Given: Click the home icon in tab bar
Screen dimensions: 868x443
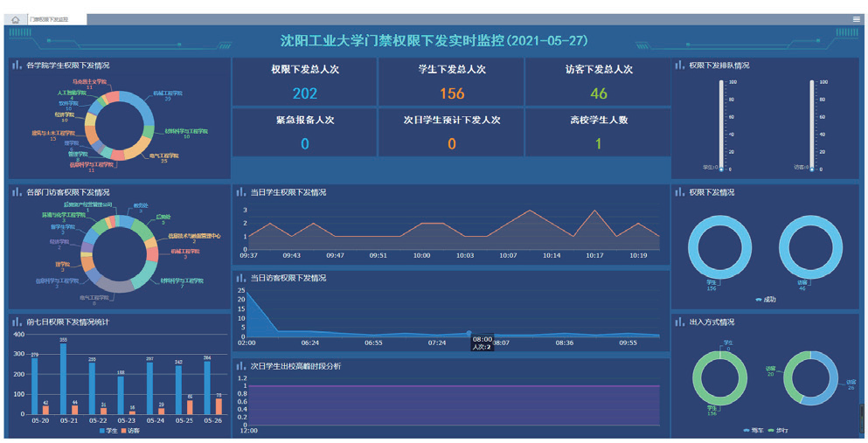Looking at the screenshot, I should pos(15,19).
